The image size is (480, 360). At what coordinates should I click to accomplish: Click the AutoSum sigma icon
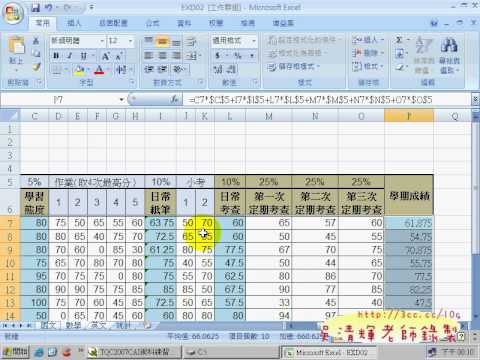tap(399, 40)
